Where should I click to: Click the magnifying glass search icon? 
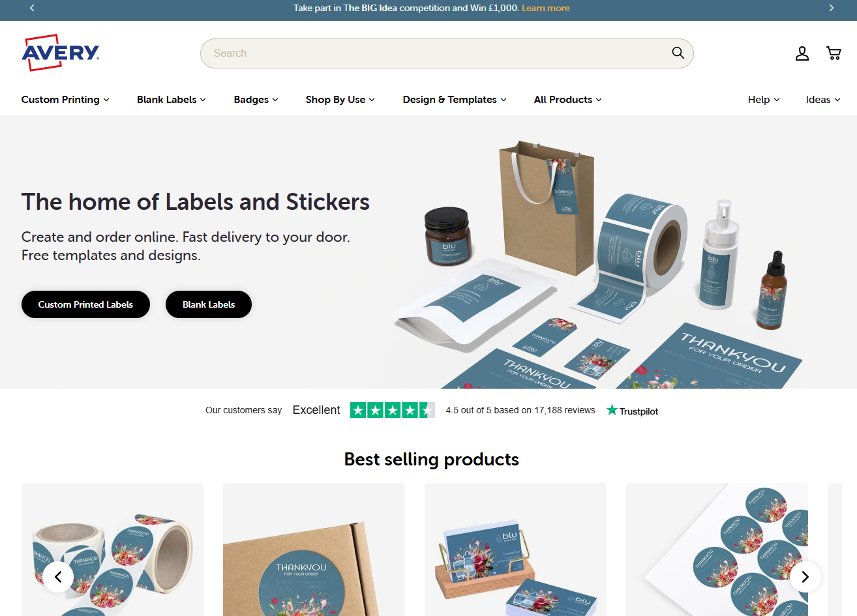coord(678,53)
